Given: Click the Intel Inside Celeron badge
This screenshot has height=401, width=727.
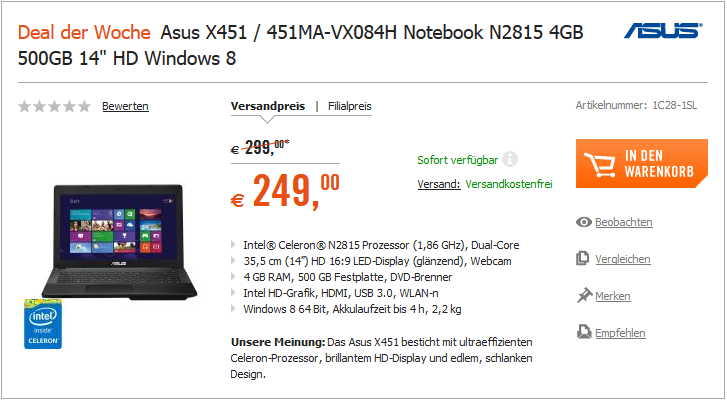Looking at the screenshot, I should point(43,324).
